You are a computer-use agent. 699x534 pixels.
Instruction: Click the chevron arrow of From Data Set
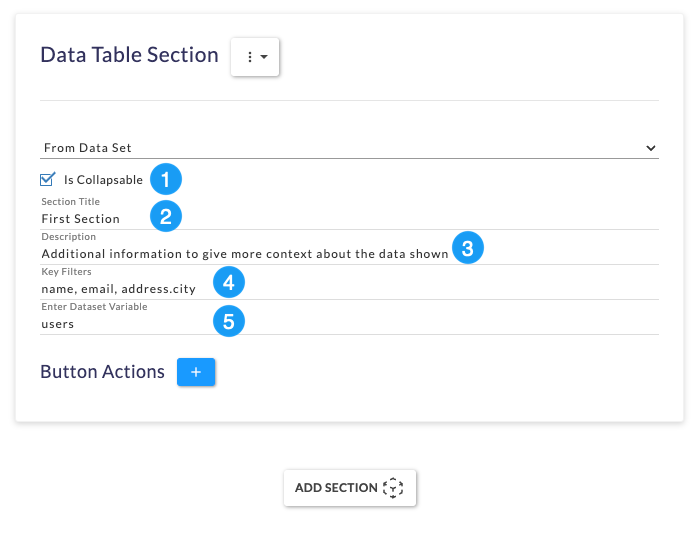(651, 148)
